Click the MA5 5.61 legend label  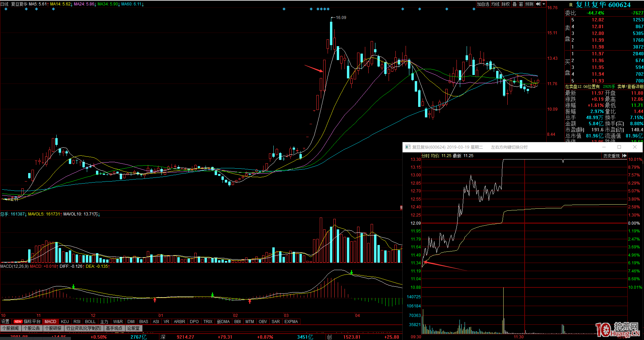pyautogui.click(x=39, y=4)
